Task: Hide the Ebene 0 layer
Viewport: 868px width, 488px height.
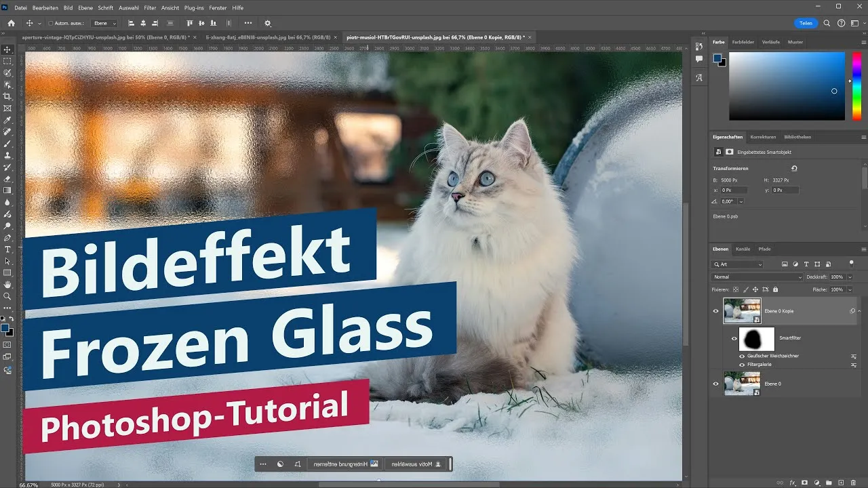Action: click(x=715, y=384)
